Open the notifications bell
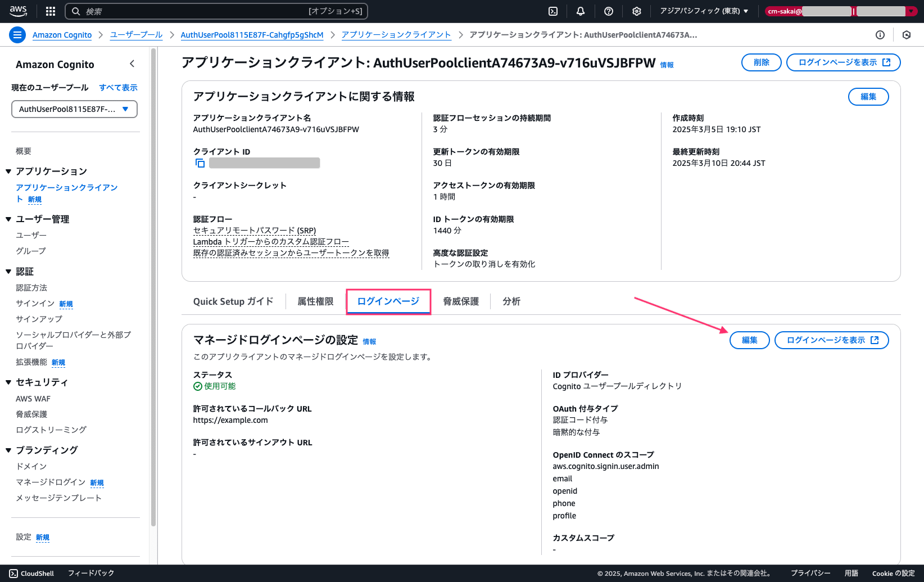 tap(581, 11)
